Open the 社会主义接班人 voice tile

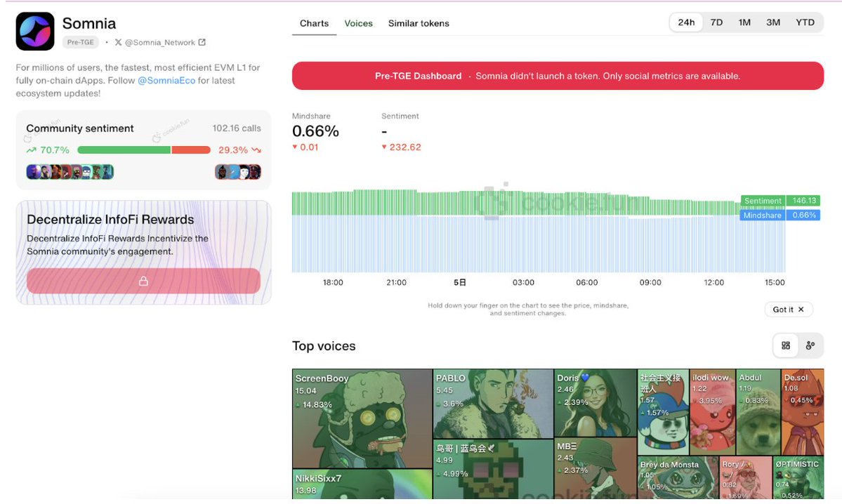tap(663, 412)
